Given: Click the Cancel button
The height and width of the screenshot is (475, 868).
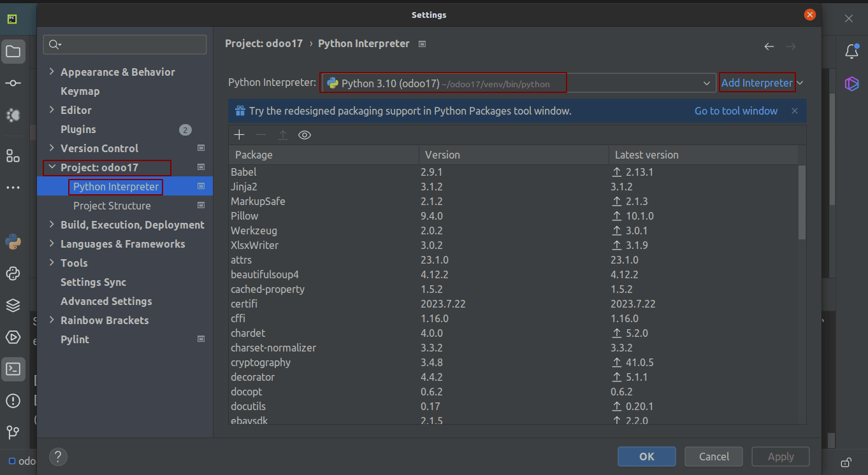Looking at the screenshot, I should coord(714,457).
